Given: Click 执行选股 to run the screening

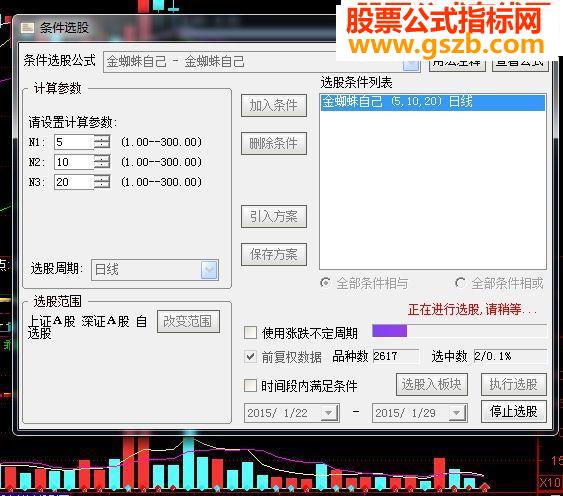Looking at the screenshot, I should (x=513, y=384).
